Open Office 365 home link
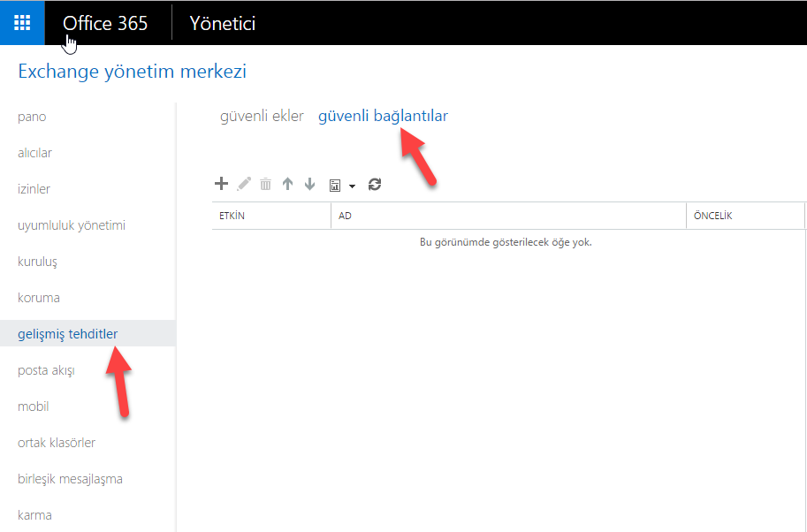Screen dimensions: 807x532 click(x=105, y=23)
